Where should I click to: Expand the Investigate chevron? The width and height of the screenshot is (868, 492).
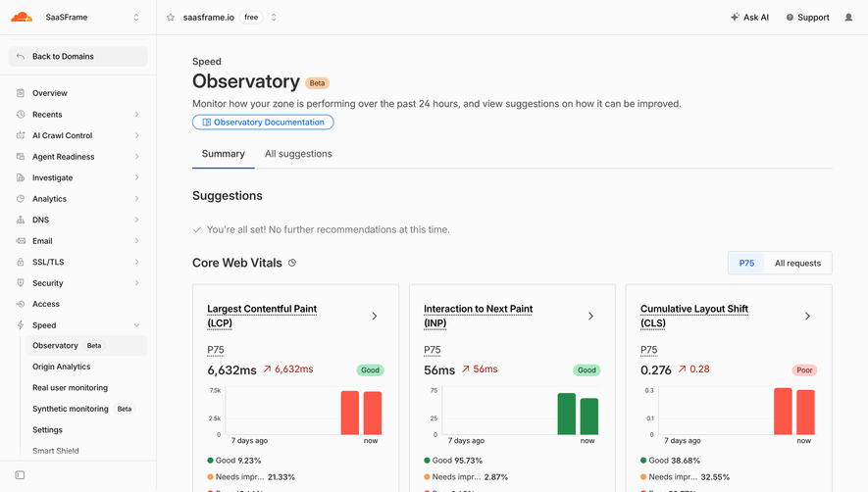(136, 177)
